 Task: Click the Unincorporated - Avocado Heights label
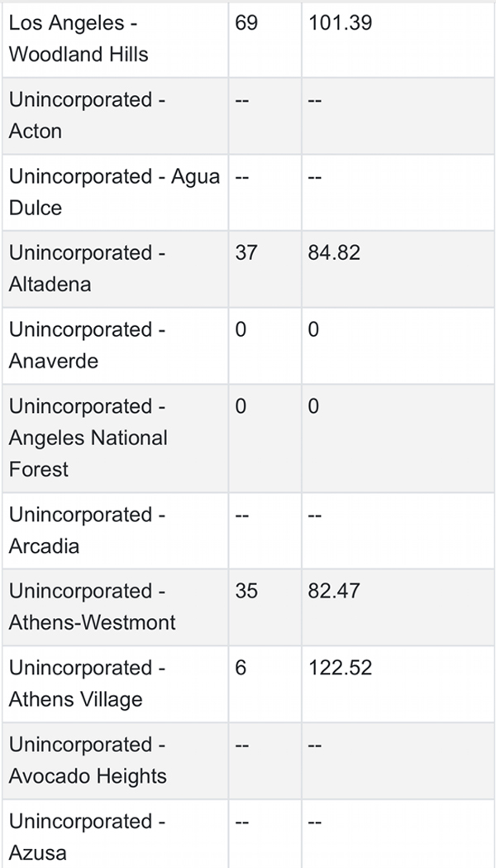[88, 760]
